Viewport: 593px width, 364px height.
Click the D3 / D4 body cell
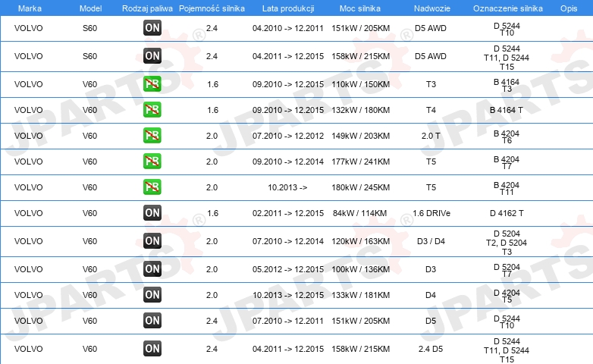coord(431,241)
